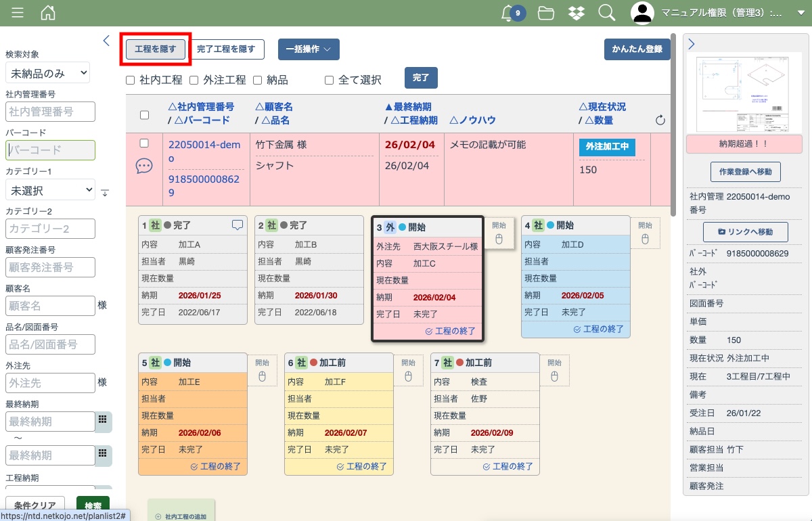Screen dimensions: 812x521
Task: Expand the 一括操作 dropdown
Action: (x=309, y=49)
